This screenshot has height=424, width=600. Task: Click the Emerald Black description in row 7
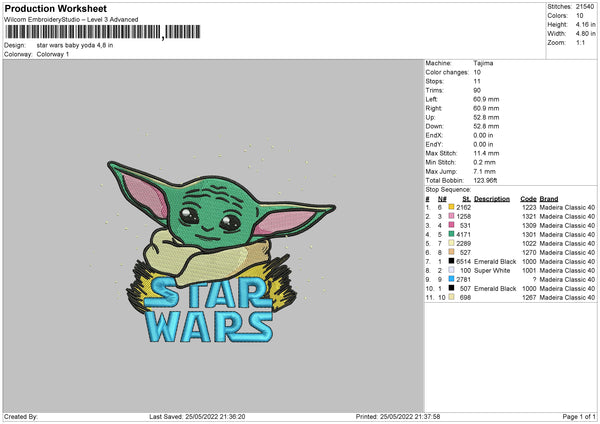(495, 261)
